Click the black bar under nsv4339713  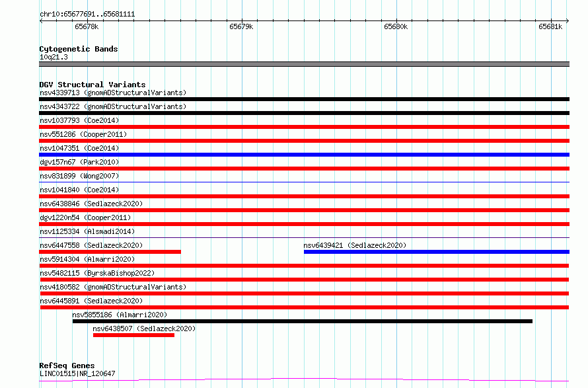(x=304, y=99)
